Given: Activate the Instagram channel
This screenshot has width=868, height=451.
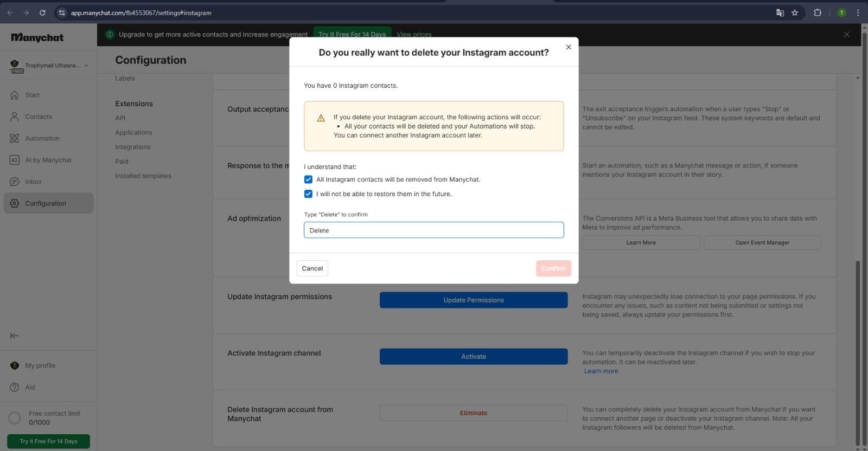Looking at the screenshot, I should coord(474,356).
